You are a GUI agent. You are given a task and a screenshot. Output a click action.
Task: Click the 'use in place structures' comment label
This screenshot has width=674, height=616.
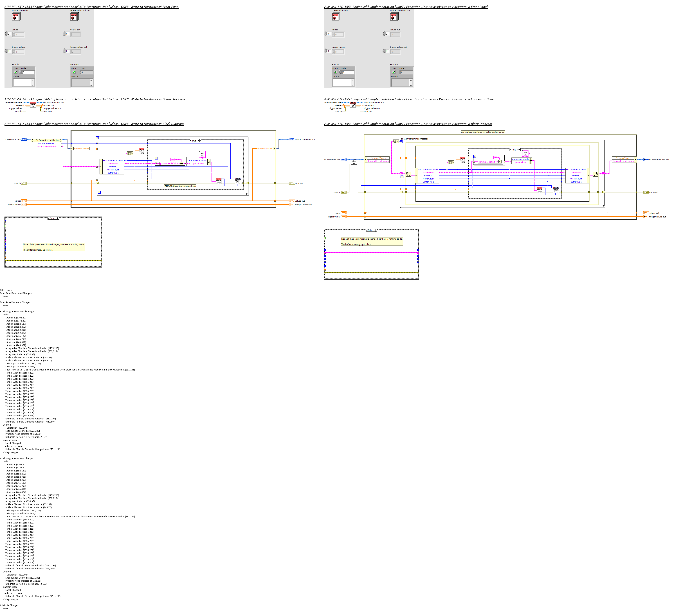click(482, 132)
